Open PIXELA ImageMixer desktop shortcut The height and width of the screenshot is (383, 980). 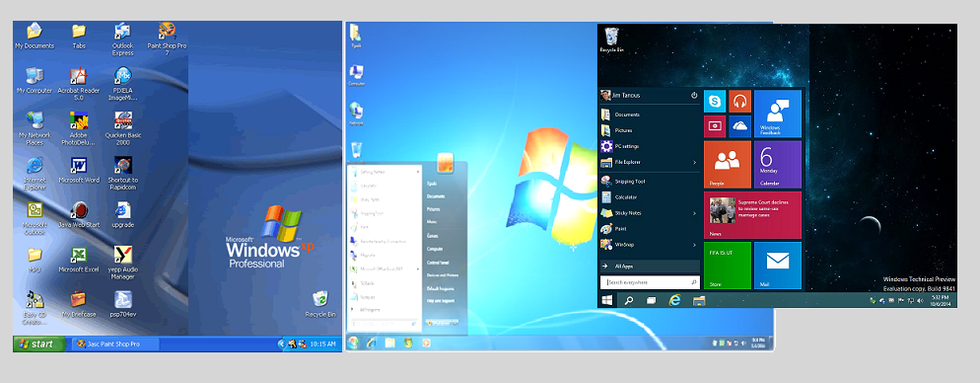(122, 84)
